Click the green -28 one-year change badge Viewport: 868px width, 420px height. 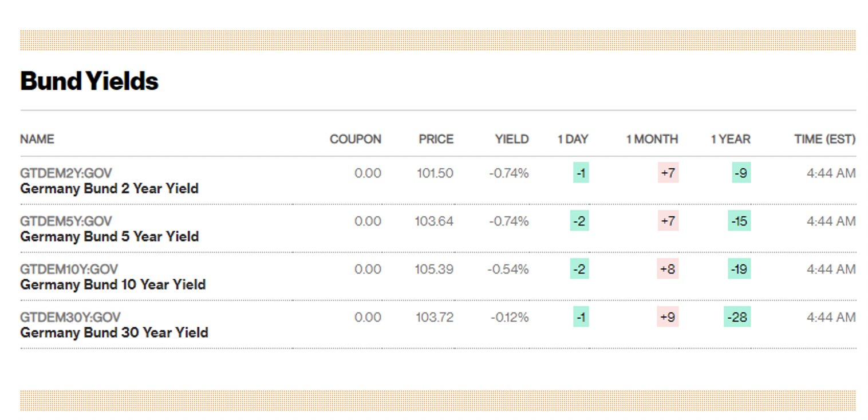pos(737,317)
